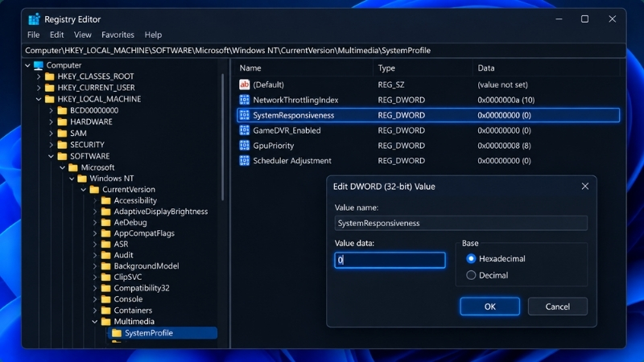Click the Value data input field

[390, 260]
